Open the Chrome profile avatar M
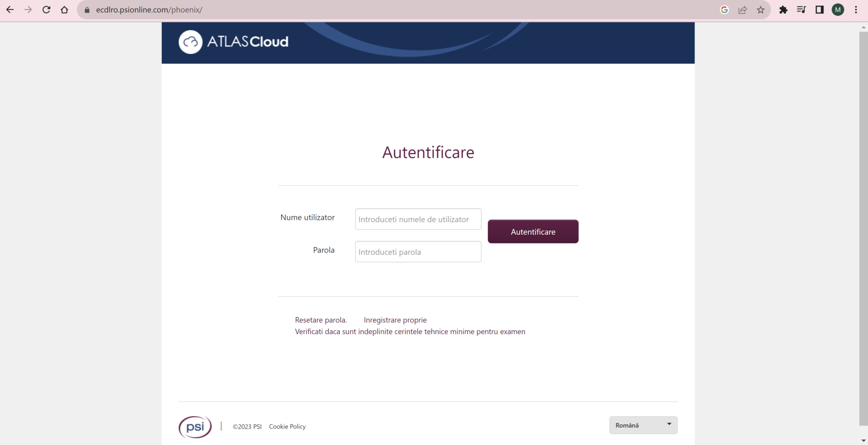Screen dimensions: 868x445 click(838, 9)
